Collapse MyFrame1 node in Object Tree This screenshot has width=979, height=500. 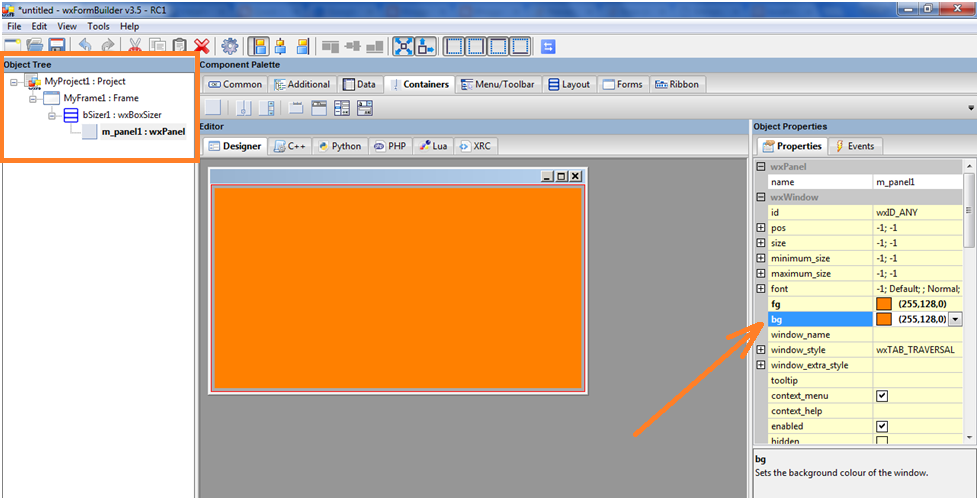[x=33, y=99]
